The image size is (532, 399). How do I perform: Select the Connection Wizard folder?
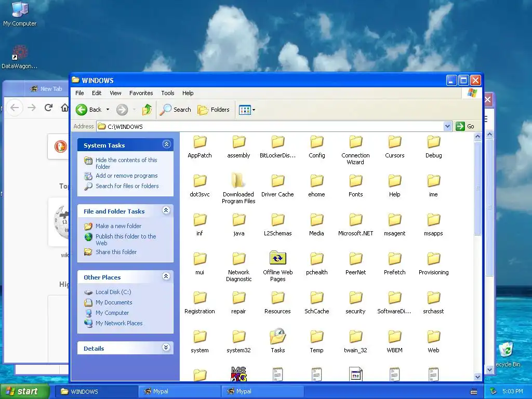pos(355,150)
